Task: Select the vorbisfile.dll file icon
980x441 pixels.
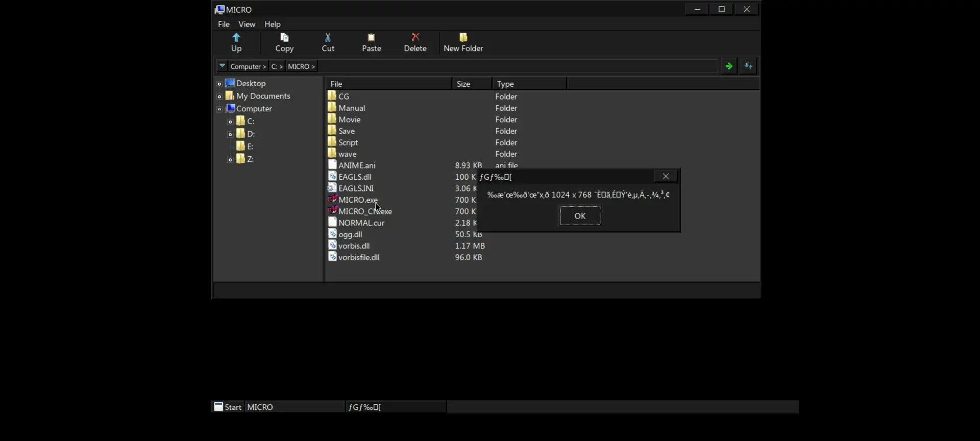Action: pyautogui.click(x=332, y=256)
